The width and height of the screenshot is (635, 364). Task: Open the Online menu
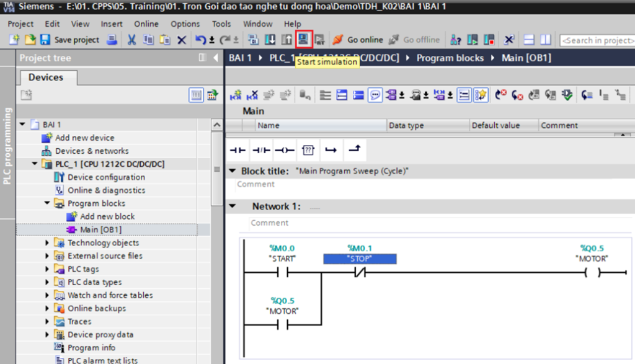point(146,24)
